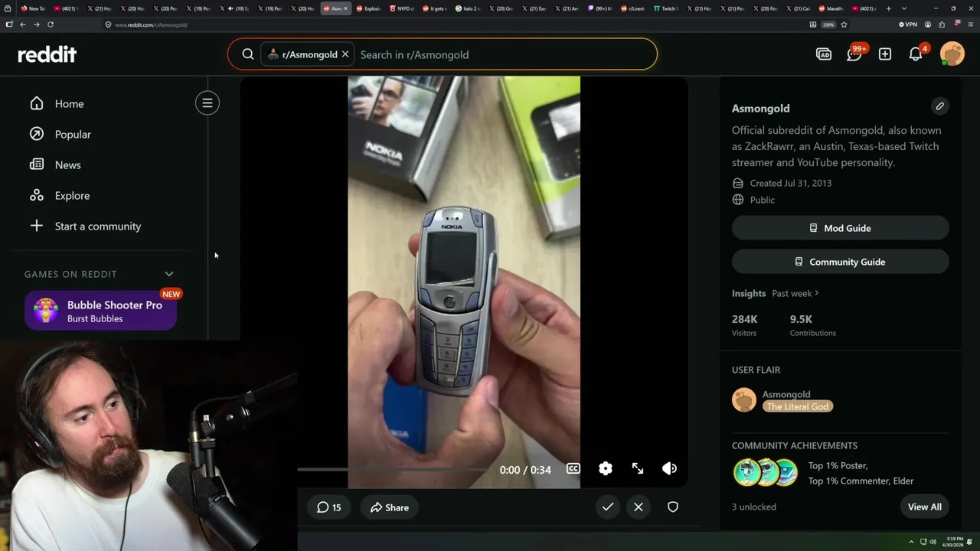Open the 15 comments on post

329,507
